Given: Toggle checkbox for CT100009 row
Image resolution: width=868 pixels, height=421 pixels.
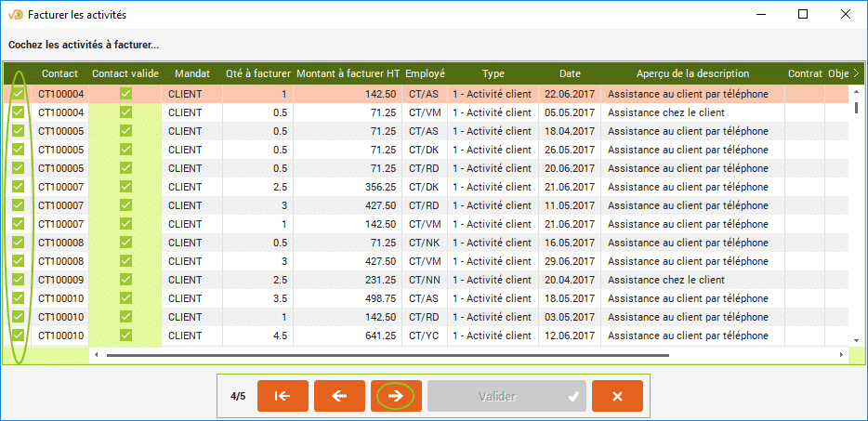Looking at the screenshot, I should pyautogui.click(x=18, y=280).
